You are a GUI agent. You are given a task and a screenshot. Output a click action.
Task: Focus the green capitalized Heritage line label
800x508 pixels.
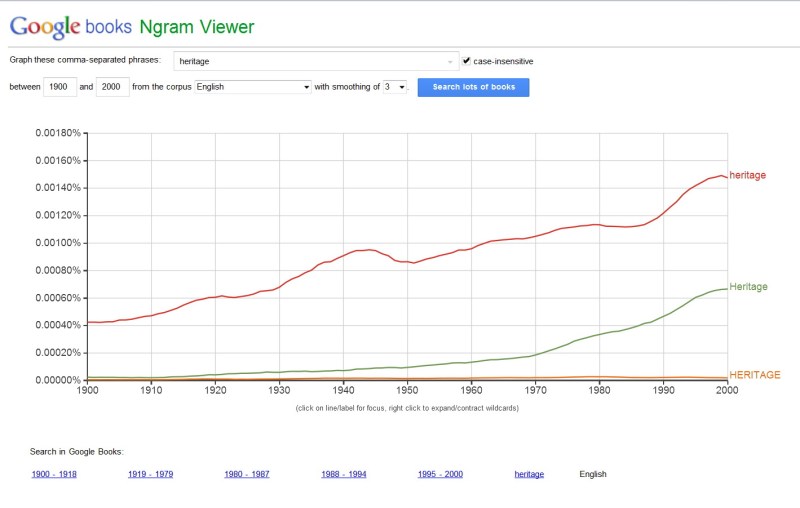[x=749, y=287]
